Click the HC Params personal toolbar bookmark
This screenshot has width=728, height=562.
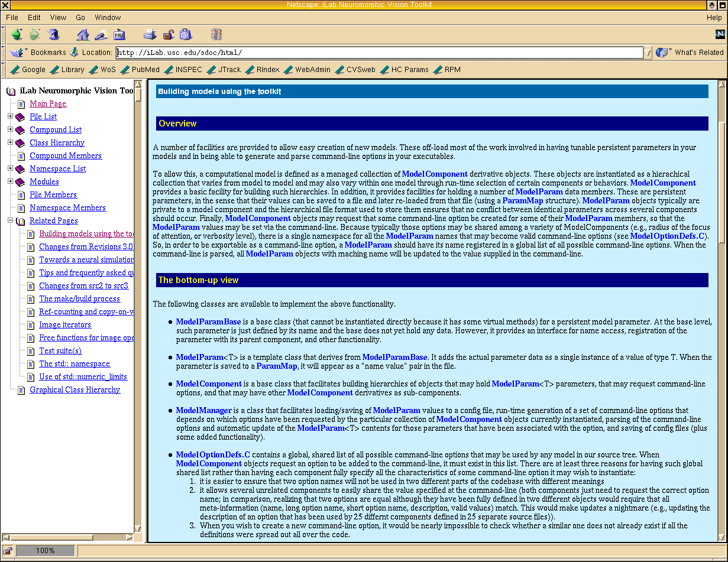coord(404,70)
